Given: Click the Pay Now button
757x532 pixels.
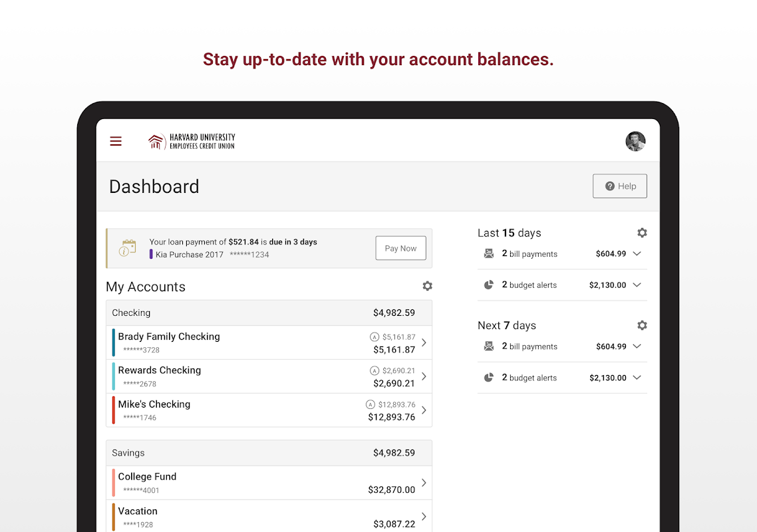Looking at the screenshot, I should tap(400, 248).
